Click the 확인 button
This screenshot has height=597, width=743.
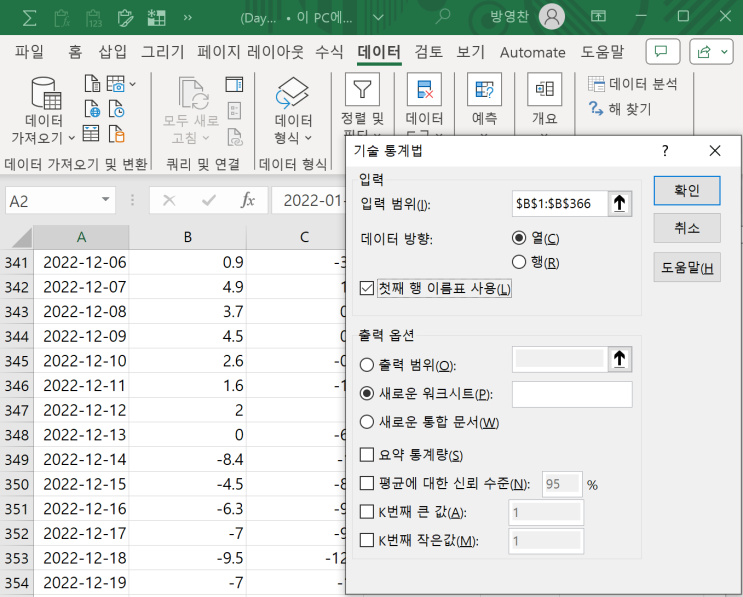(x=687, y=190)
